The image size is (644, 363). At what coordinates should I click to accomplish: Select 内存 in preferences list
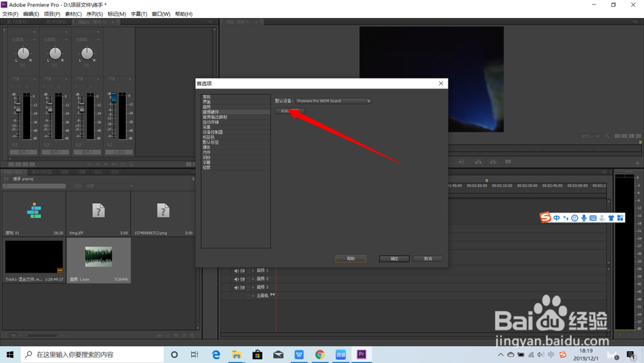235,153
